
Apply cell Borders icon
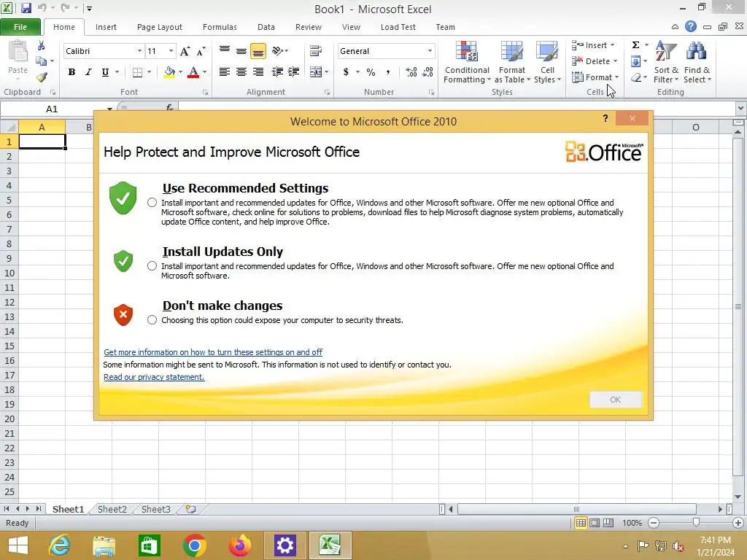coord(137,72)
